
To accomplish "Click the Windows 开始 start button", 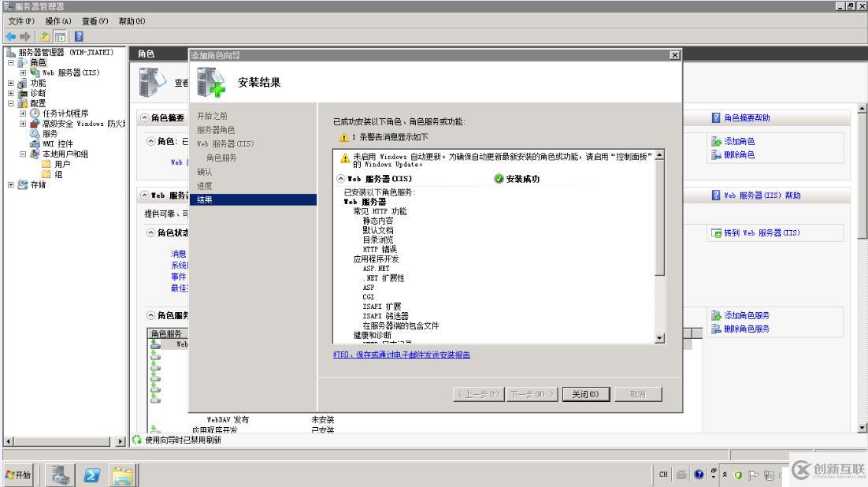I will [18, 475].
